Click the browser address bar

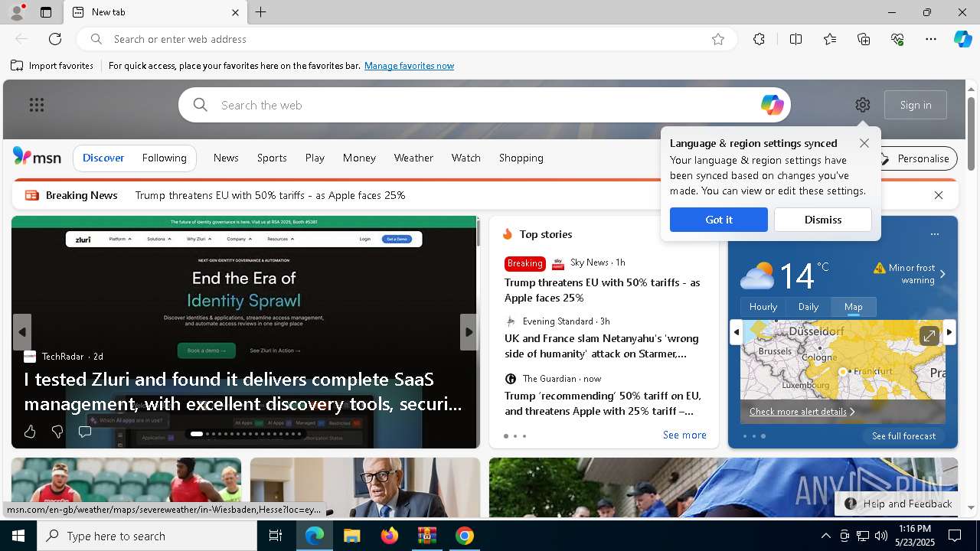[x=406, y=39]
